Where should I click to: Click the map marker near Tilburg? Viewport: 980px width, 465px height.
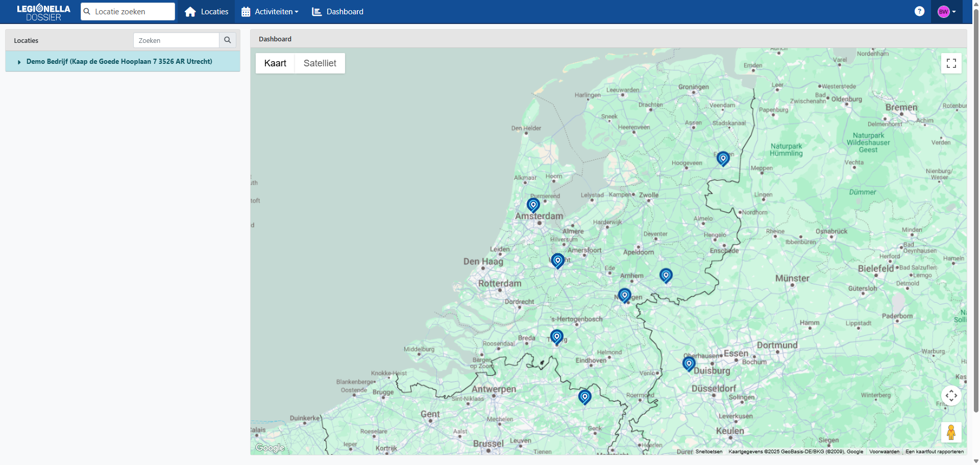pyautogui.click(x=556, y=336)
